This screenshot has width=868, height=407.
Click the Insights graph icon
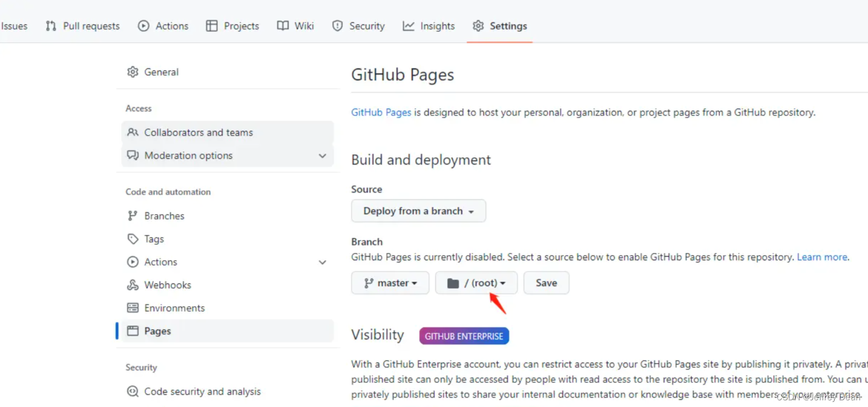[409, 26]
